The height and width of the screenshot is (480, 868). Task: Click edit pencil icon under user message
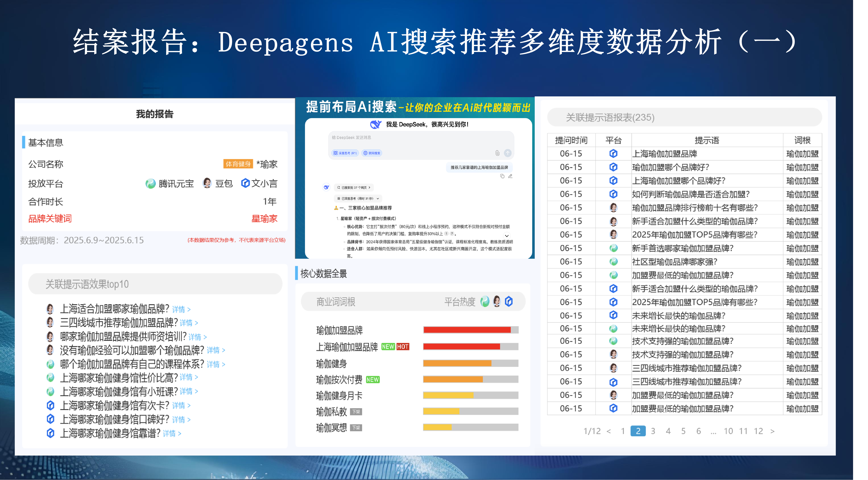click(510, 176)
